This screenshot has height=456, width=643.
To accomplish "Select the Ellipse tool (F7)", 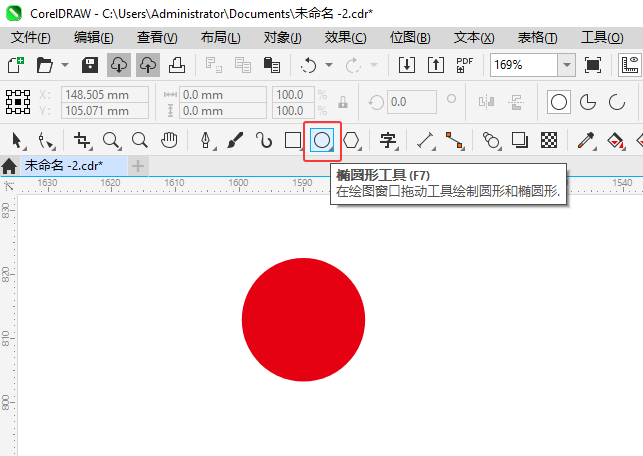I will coord(322,140).
